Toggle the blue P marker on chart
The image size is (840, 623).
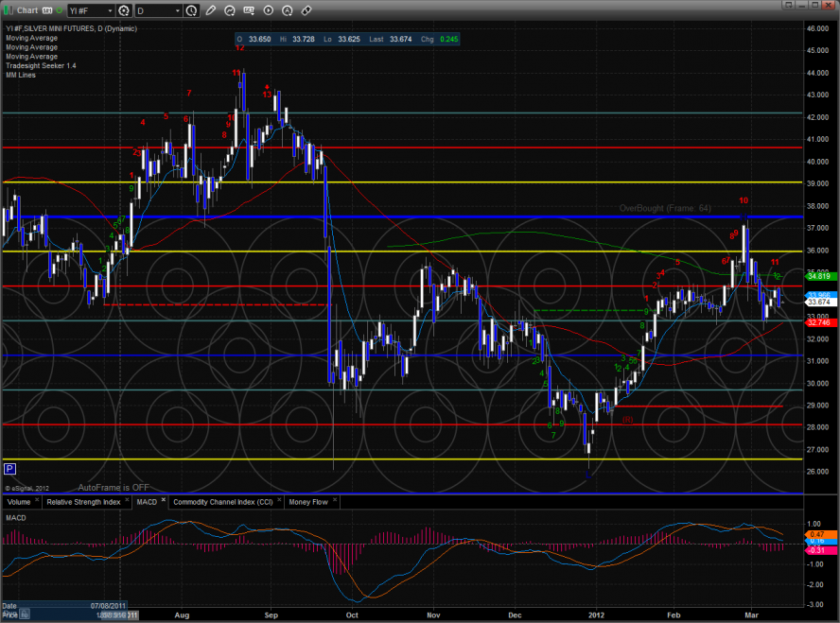click(x=9, y=468)
